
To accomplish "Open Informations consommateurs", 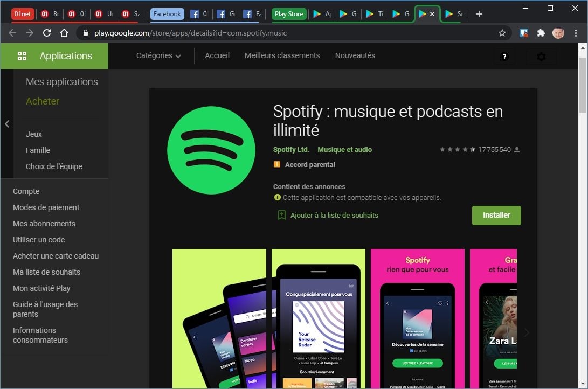I will coord(40,335).
